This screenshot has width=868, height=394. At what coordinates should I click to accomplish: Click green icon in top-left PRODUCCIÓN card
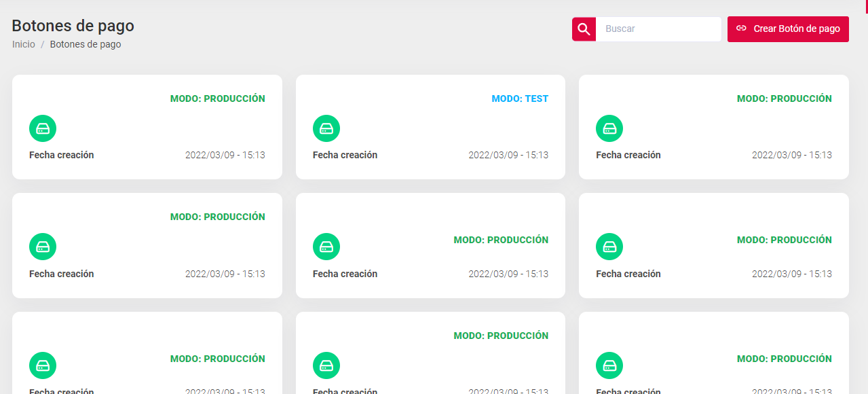[x=43, y=128]
